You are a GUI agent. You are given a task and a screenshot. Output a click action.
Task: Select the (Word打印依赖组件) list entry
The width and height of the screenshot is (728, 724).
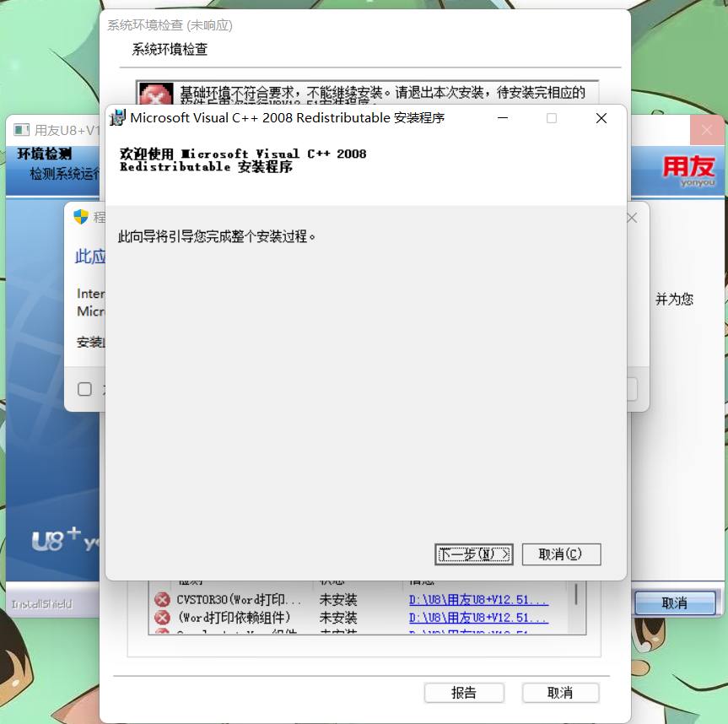235,618
